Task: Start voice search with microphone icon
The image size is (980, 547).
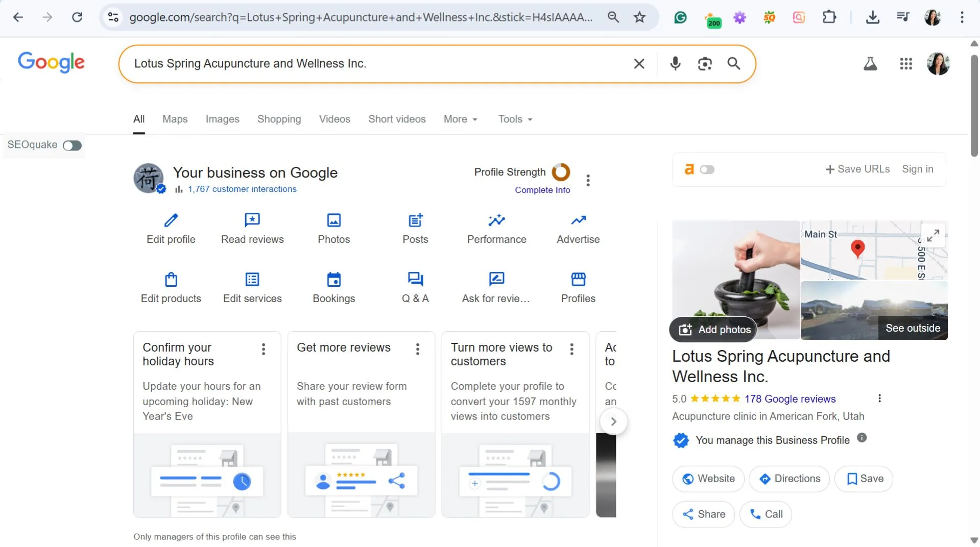Action: pos(675,64)
